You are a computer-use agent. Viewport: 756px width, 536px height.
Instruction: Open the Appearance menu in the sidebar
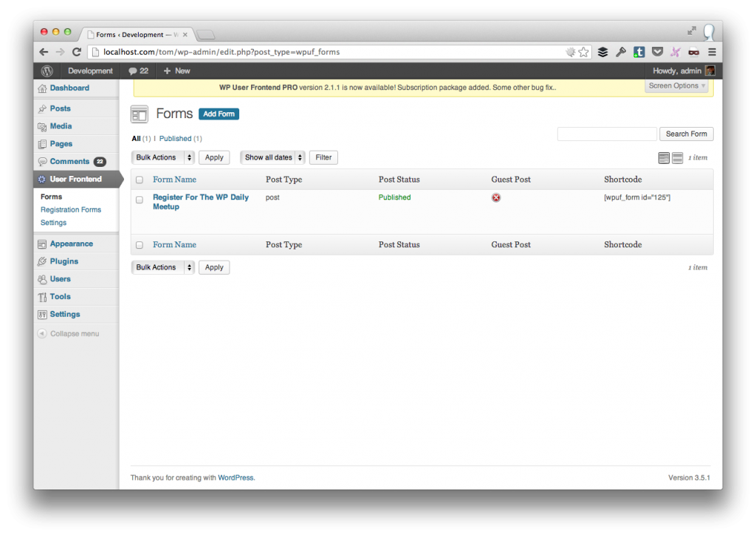click(72, 244)
